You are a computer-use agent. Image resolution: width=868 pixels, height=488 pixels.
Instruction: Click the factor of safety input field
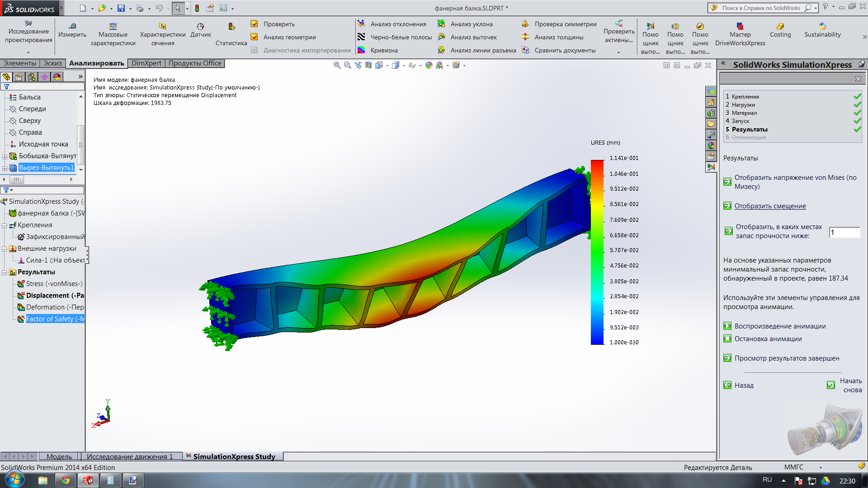pyautogui.click(x=844, y=232)
